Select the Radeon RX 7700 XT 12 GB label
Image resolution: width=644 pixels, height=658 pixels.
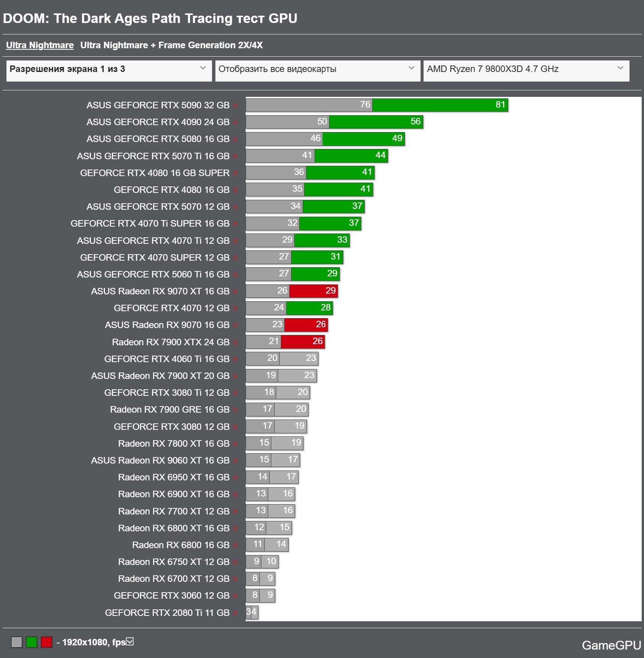click(x=174, y=511)
